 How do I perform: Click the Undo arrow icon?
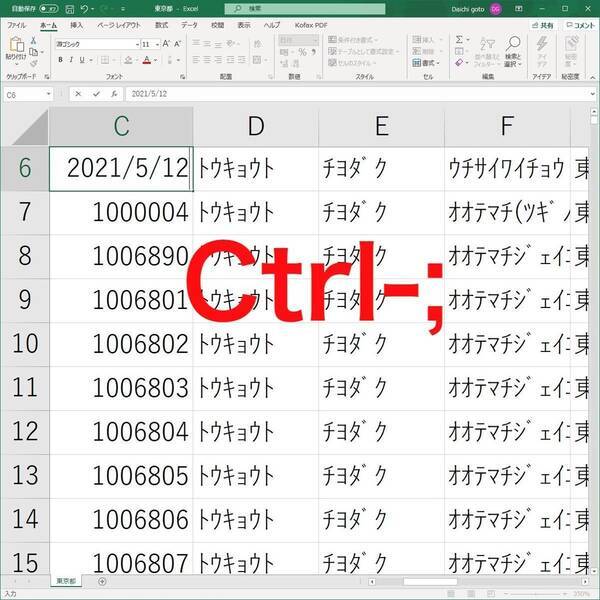[x=84, y=9]
